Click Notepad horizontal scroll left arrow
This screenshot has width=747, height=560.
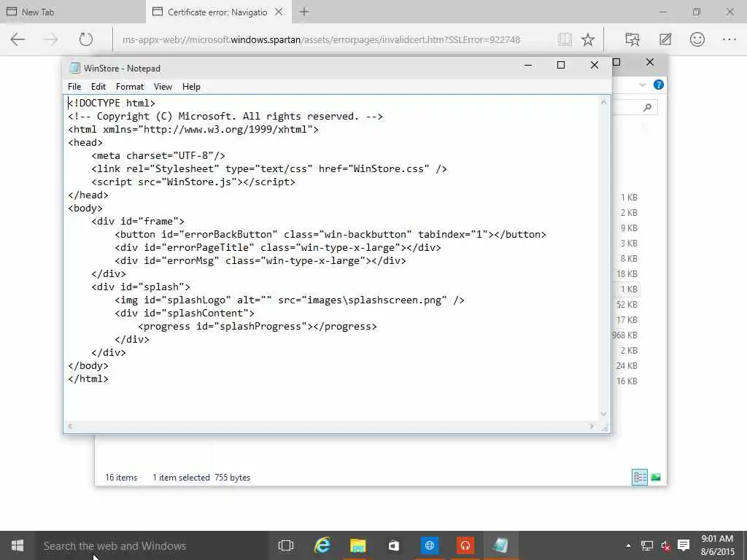point(70,426)
